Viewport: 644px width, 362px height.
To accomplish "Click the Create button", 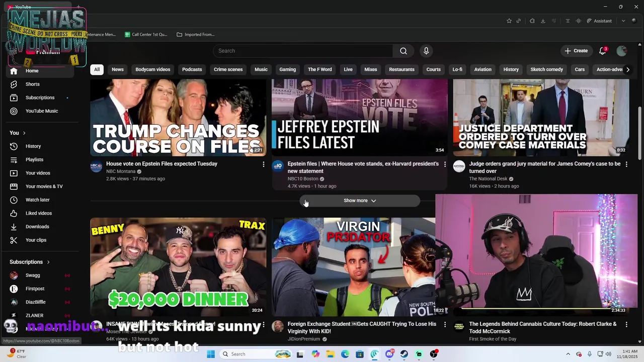I will point(576,51).
